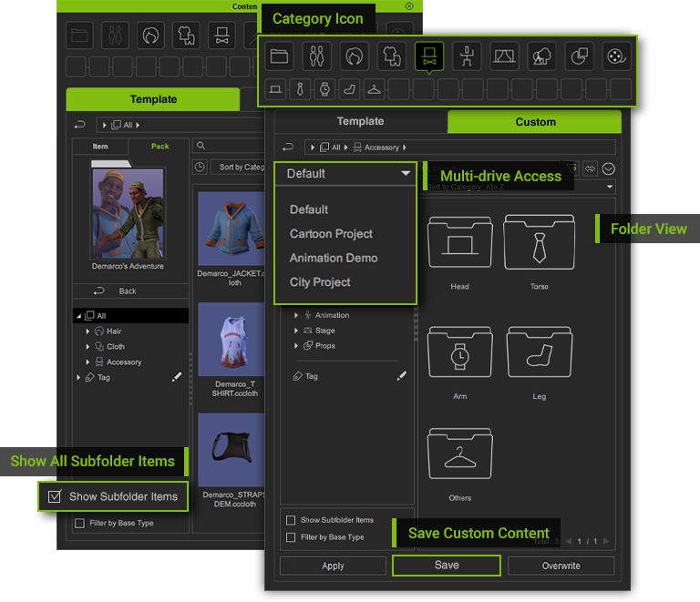Select Cartoon Project from the drive list

click(331, 234)
